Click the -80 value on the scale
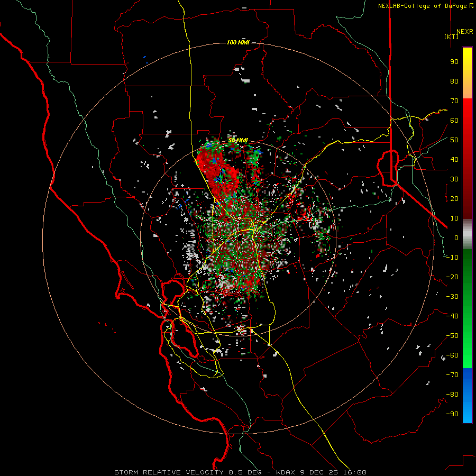Screen dimensions: 476x476 [452, 395]
